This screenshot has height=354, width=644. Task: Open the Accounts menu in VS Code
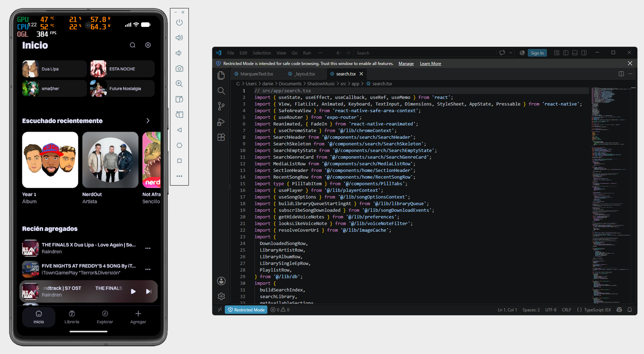tap(221, 281)
